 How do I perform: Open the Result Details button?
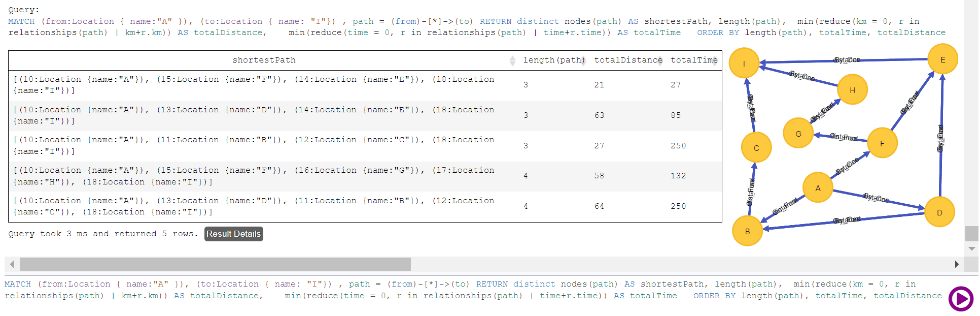[233, 234]
